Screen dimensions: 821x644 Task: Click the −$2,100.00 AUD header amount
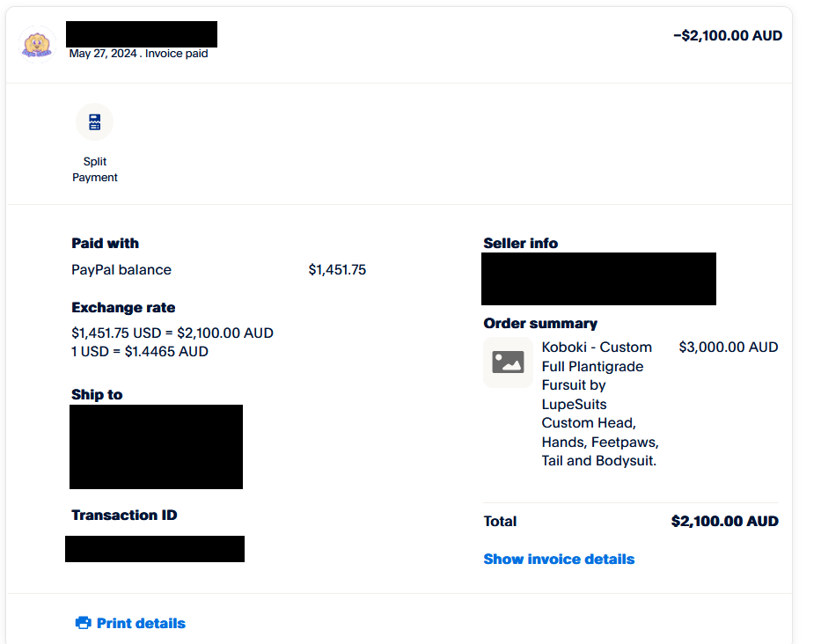pyautogui.click(x=727, y=36)
